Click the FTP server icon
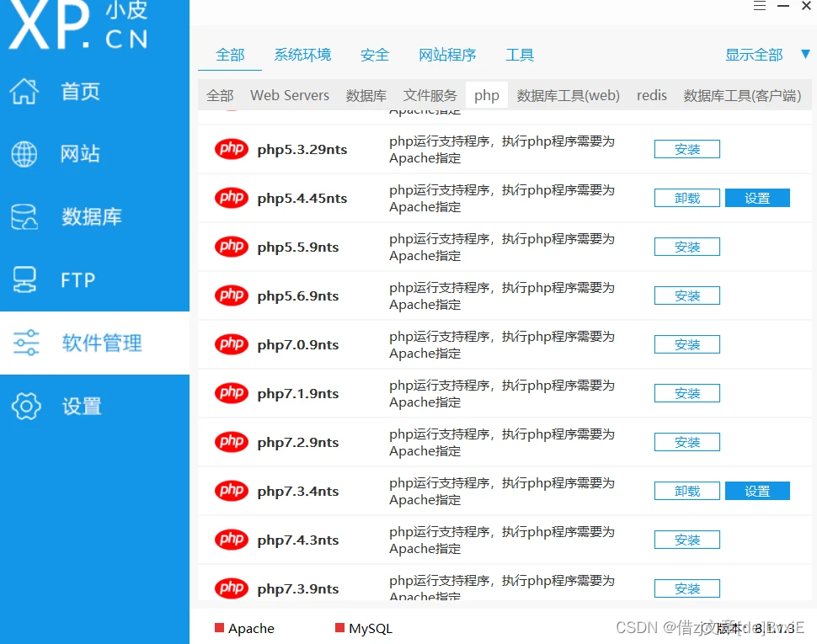The image size is (817, 644). coord(24,279)
